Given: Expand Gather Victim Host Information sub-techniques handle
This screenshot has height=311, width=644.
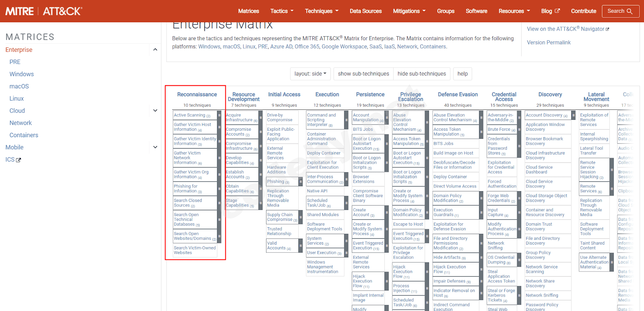Looking at the screenshot, I should pos(219,127).
